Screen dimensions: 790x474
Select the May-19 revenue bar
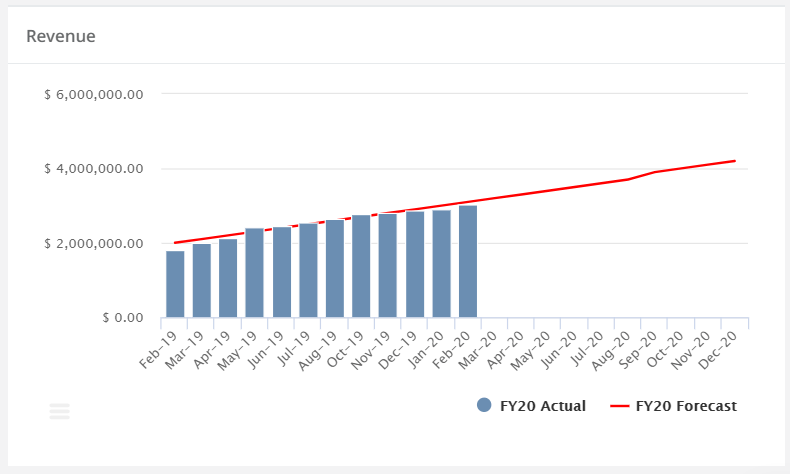click(x=255, y=273)
